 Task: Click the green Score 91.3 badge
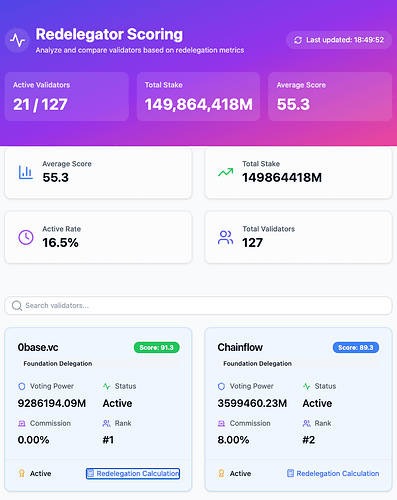[157, 347]
